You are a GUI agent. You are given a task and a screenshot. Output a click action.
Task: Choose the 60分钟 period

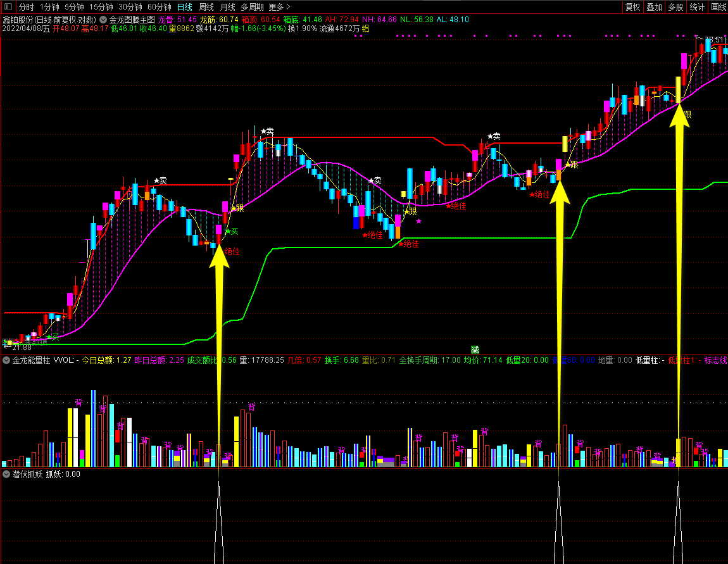click(160, 7)
